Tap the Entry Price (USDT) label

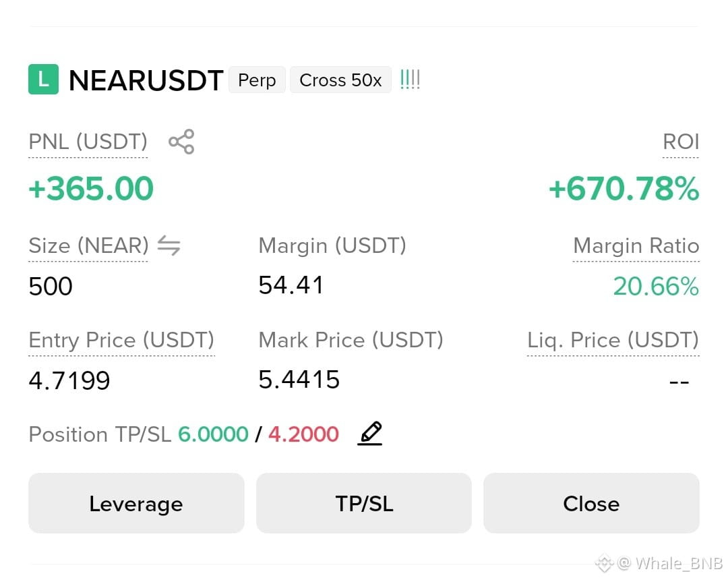(x=121, y=340)
